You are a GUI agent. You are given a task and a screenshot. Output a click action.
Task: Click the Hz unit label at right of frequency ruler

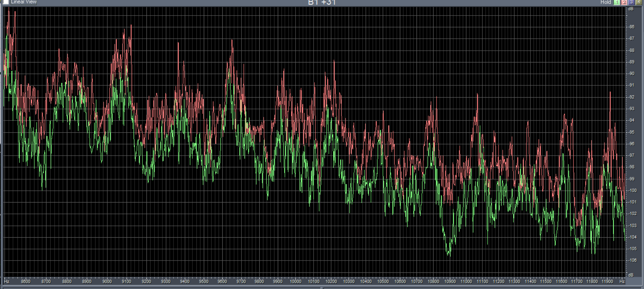pyautogui.click(x=622, y=281)
